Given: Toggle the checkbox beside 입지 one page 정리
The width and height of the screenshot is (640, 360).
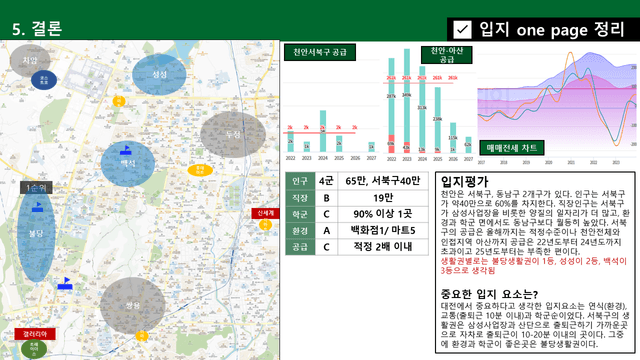Looking at the screenshot, I should pyautogui.click(x=462, y=29).
